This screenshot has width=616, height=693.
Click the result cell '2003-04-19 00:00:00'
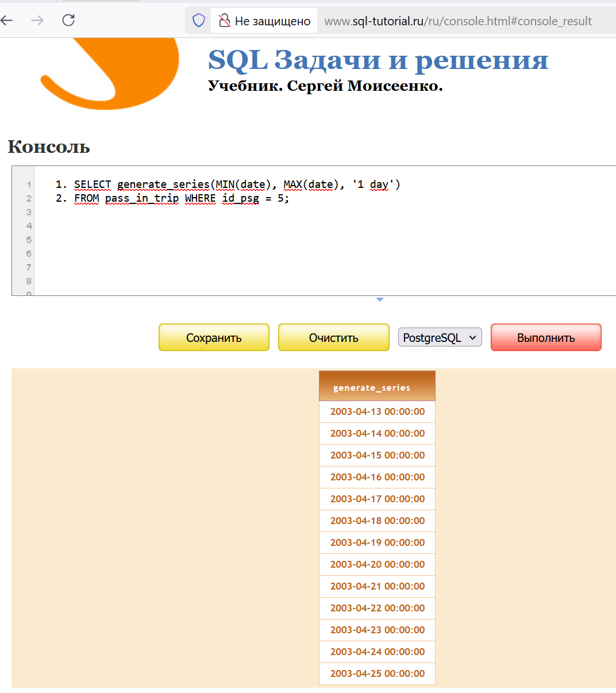tap(377, 542)
